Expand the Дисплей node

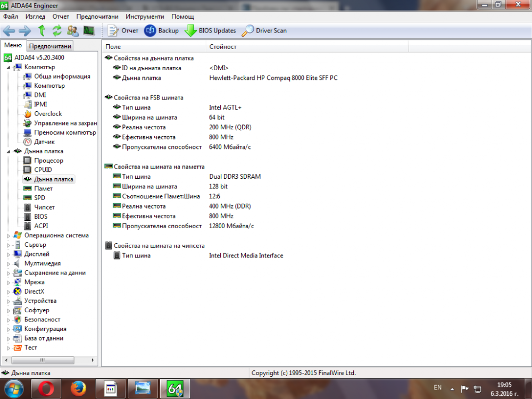click(9, 254)
